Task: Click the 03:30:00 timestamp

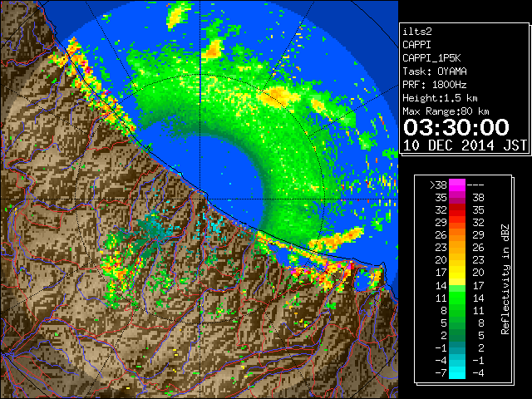Action: pos(456,127)
